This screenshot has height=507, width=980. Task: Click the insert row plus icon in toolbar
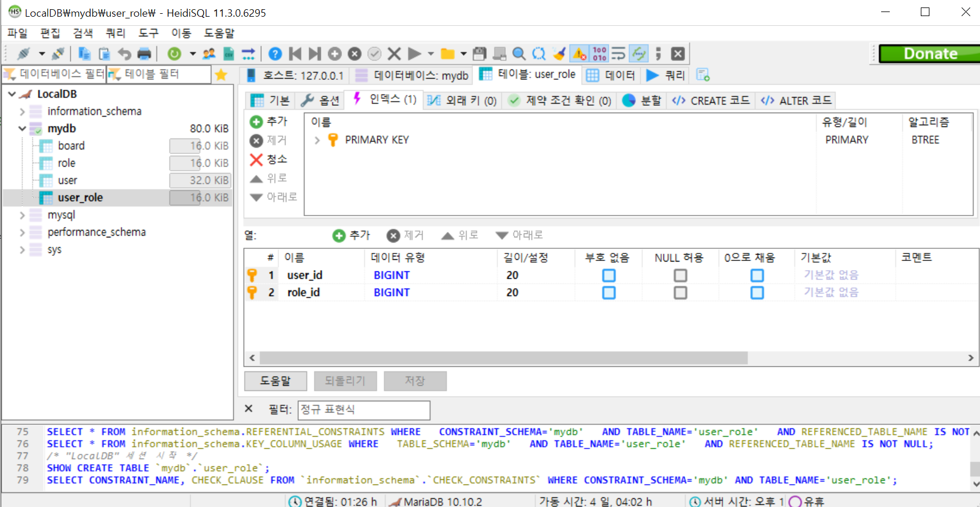pyautogui.click(x=335, y=53)
